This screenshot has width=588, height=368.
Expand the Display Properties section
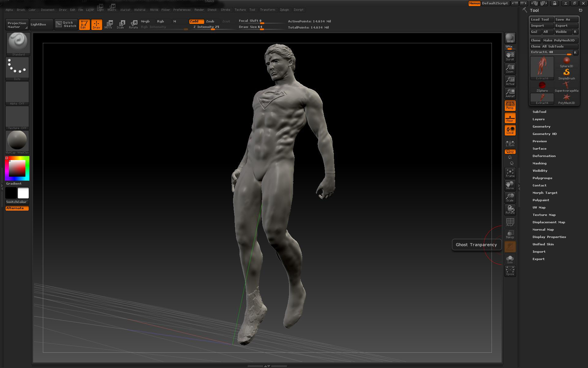[549, 237]
